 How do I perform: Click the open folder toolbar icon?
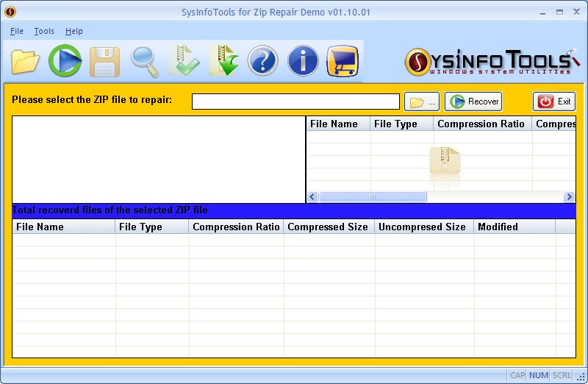[x=26, y=61]
